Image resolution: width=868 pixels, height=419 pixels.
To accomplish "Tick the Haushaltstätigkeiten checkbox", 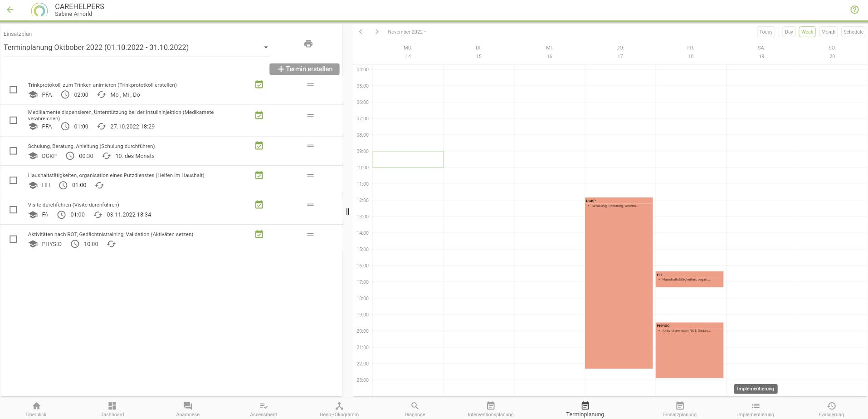I will (x=14, y=180).
